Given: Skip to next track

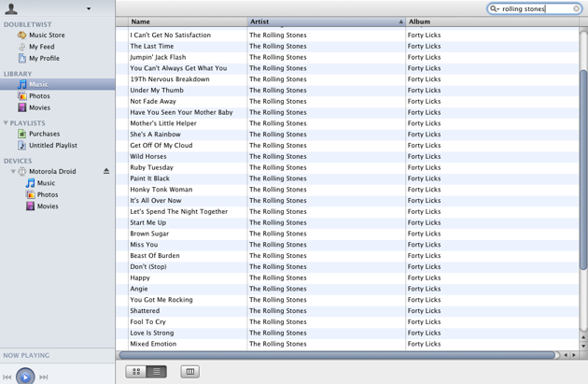Looking at the screenshot, I should [44, 377].
